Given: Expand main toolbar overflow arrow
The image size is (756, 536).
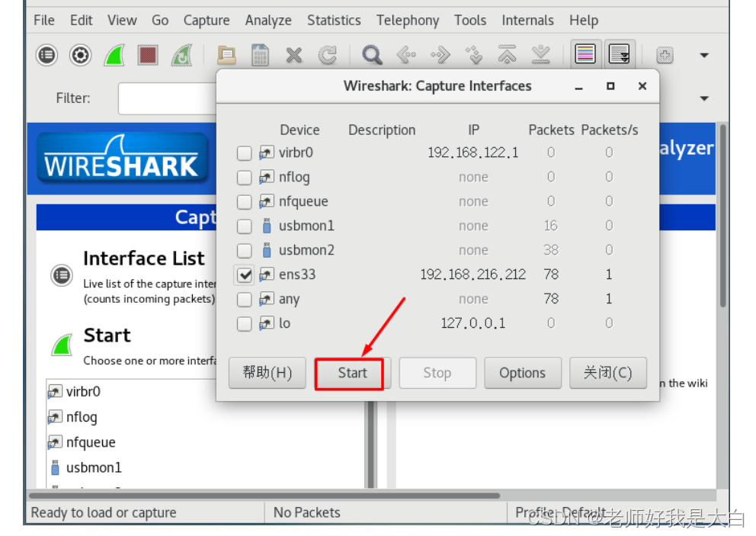Looking at the screenshot, I should [x=704, y=55].
